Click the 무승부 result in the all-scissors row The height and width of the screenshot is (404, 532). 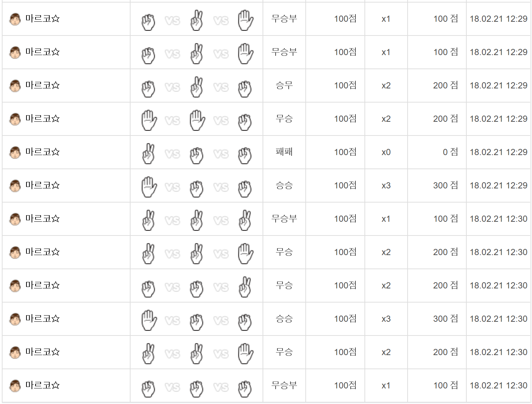click(x=284, y=218)
